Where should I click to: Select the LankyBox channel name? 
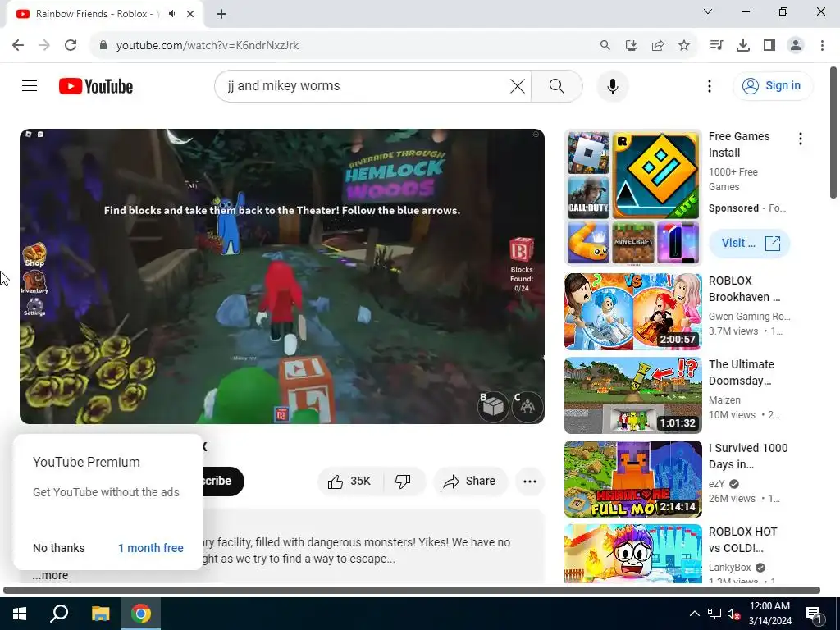(x=729, y=567)
